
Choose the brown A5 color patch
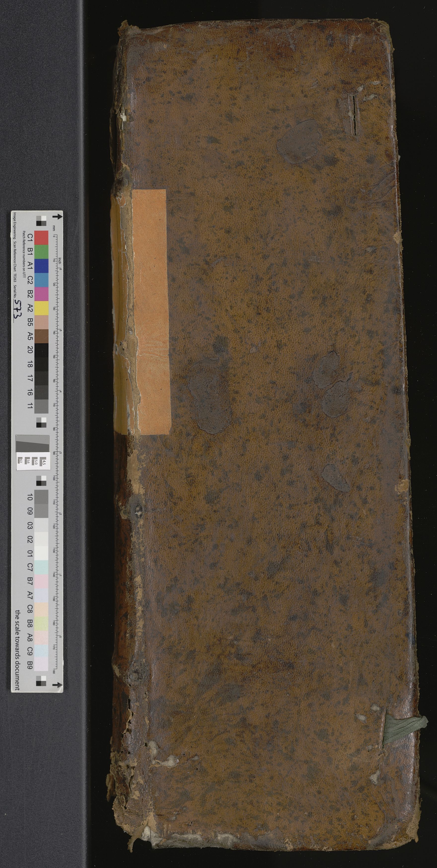(x=41, y=336)
